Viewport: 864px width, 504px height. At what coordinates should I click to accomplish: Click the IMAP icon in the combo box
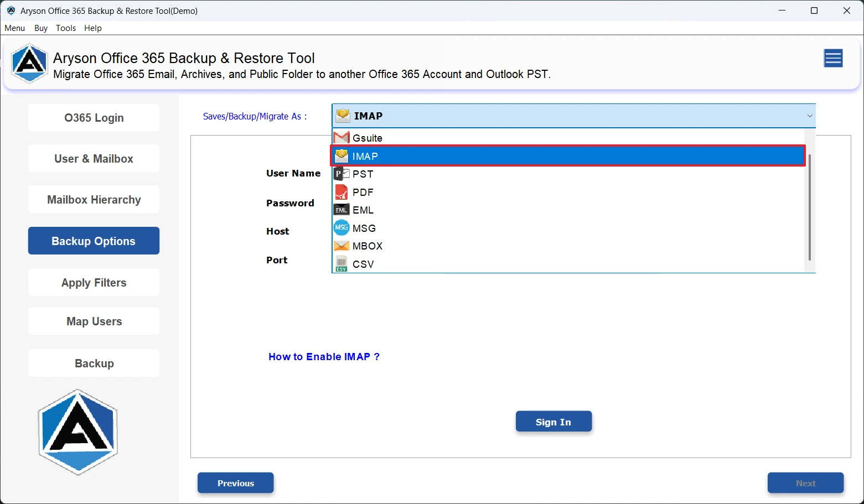click(x=343, y=116)
